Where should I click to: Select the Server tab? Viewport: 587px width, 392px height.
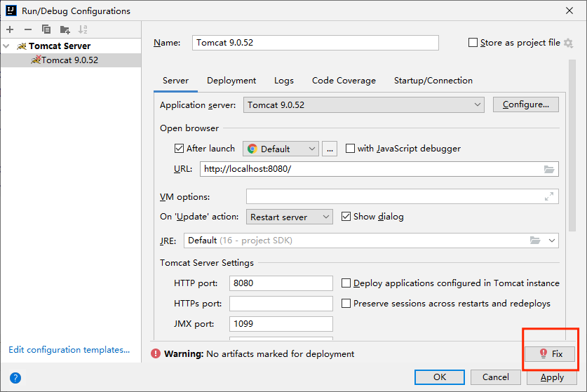(175, 81)
